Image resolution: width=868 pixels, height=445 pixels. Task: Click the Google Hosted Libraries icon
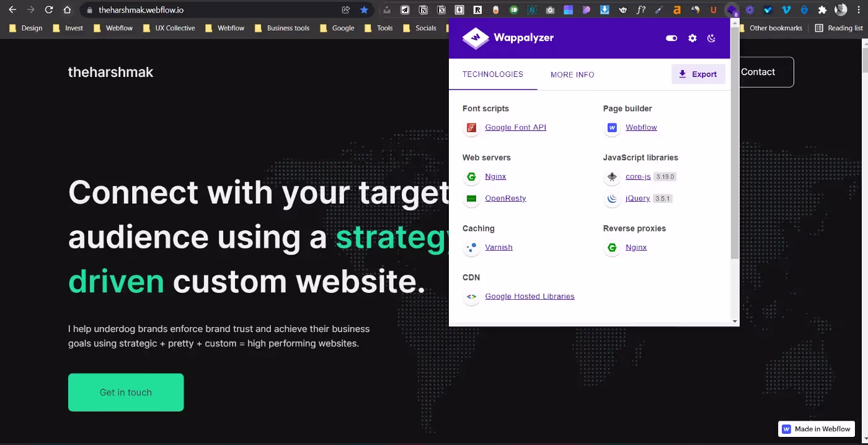pos(471,297)
